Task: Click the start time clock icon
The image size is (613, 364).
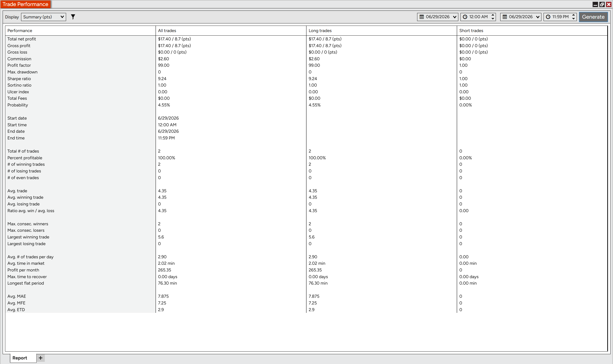Action: (465, 17)
